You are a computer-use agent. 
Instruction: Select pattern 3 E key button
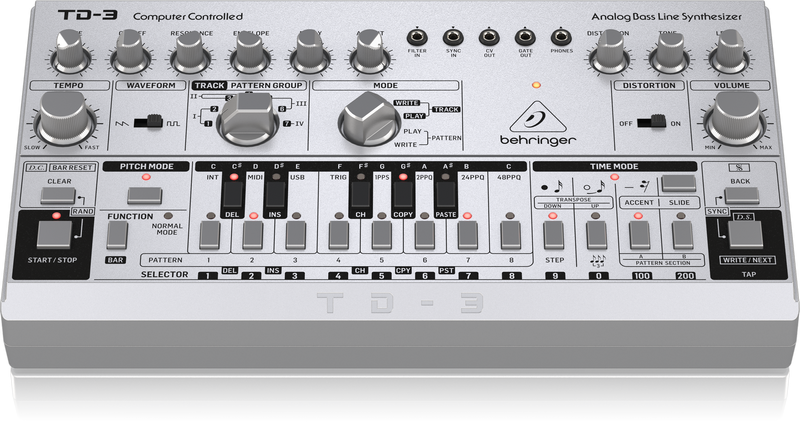click(x=295, y=235)
